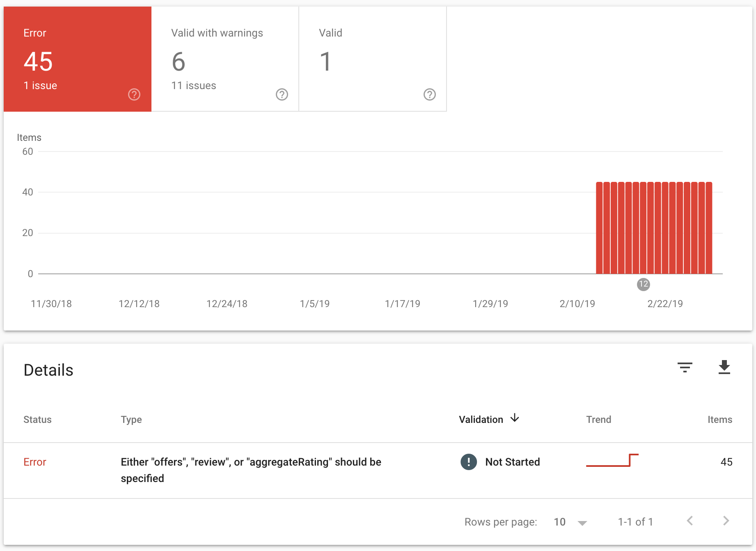Select the Valid filter card

[372, 59]
